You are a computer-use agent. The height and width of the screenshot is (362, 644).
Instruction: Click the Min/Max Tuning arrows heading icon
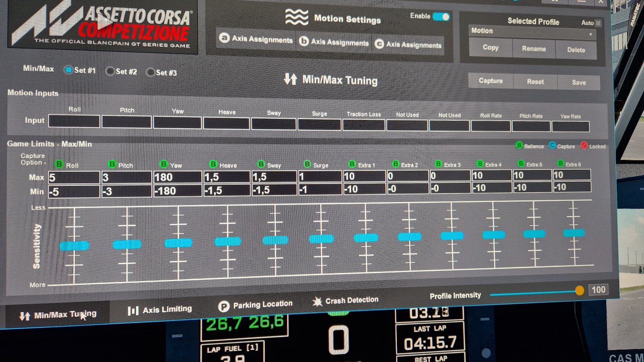coord(290,78)
